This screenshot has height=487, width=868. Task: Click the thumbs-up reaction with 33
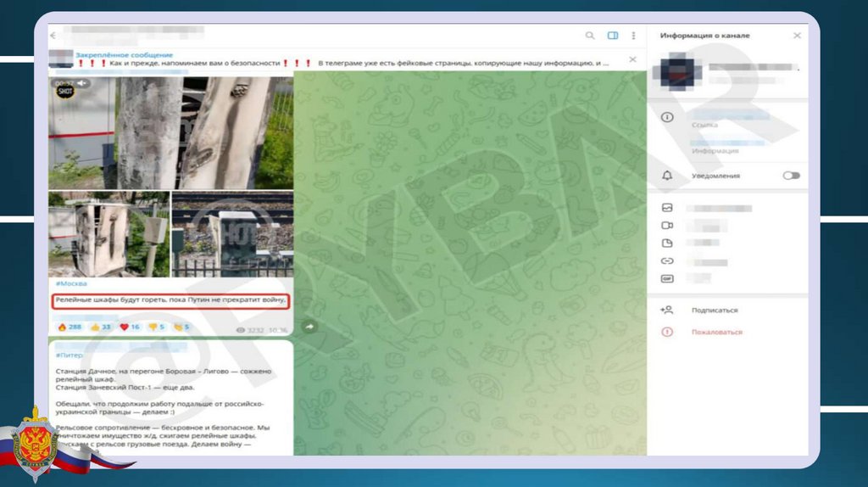(101, 327)
